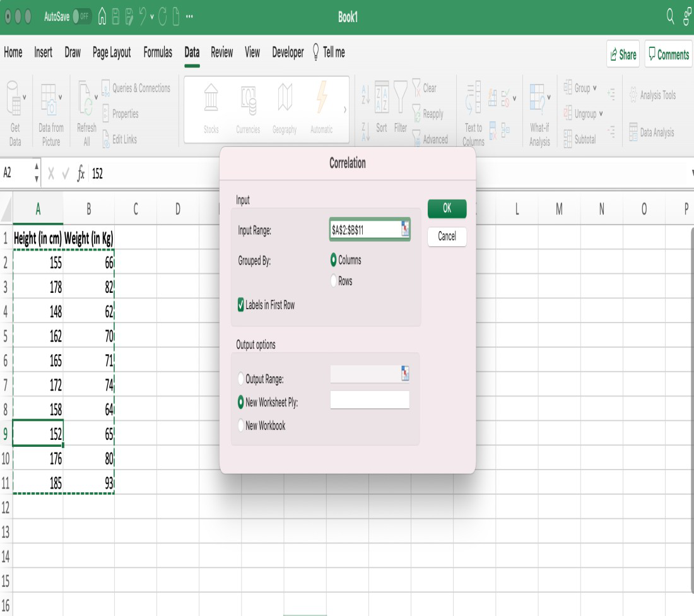Image resolution: width=694 pixels, height=616 pixels.
Task: Click the Share button
Action: pyautogui.click(x=623, y=54)
